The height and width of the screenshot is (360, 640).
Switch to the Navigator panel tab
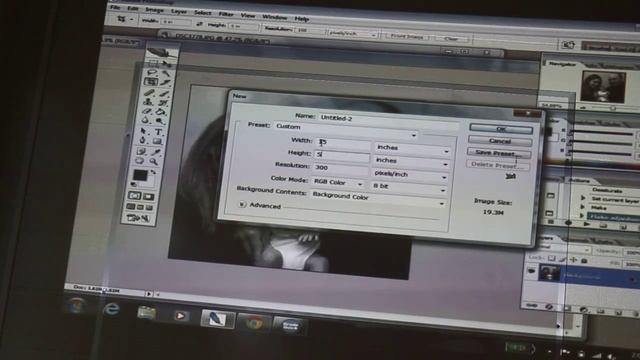pyautogui.click(x=562, y=64)
